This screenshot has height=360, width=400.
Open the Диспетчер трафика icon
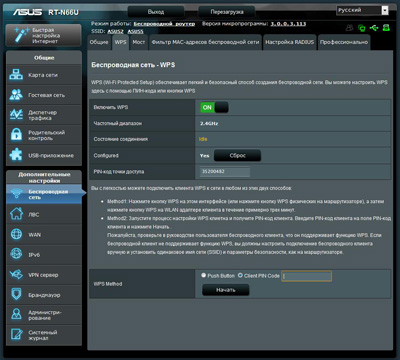(16, 115)
